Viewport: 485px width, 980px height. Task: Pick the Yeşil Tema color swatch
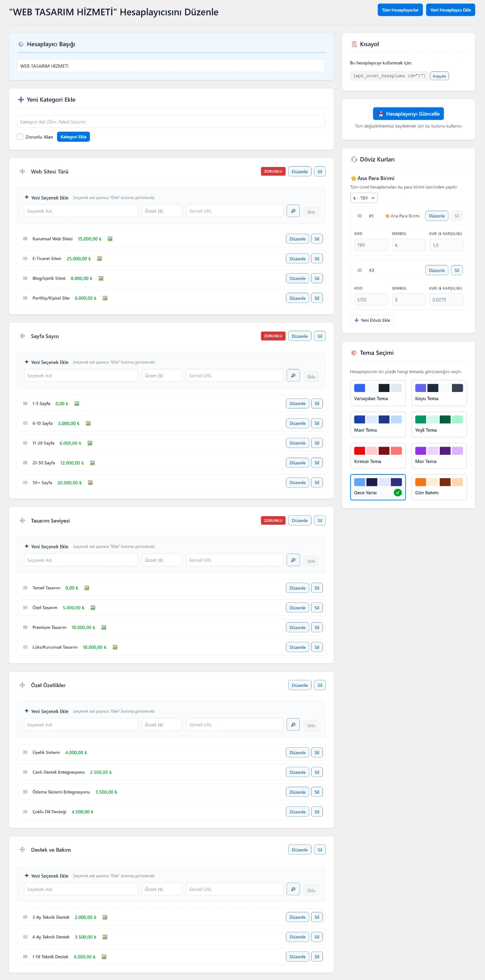click(x=439, y=424)
